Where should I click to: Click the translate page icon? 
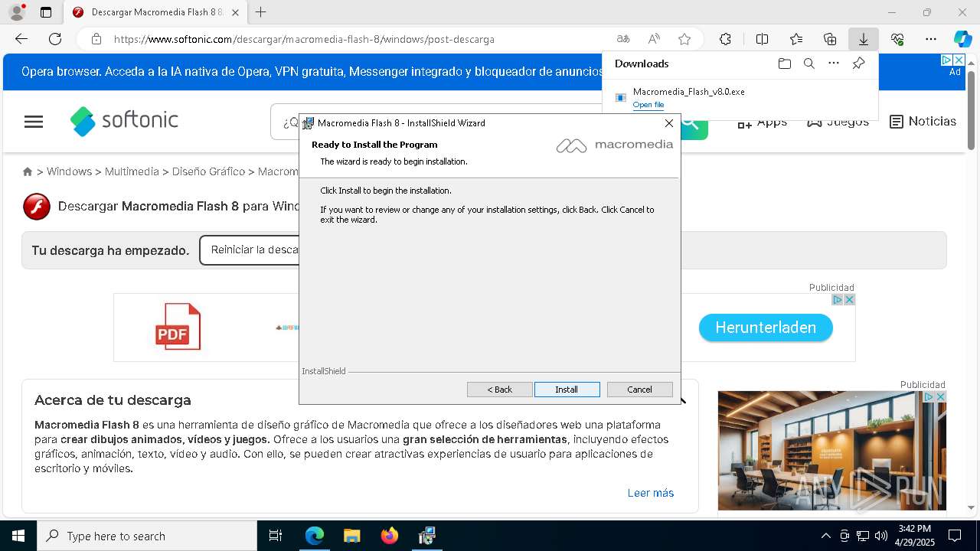point(623,39)
